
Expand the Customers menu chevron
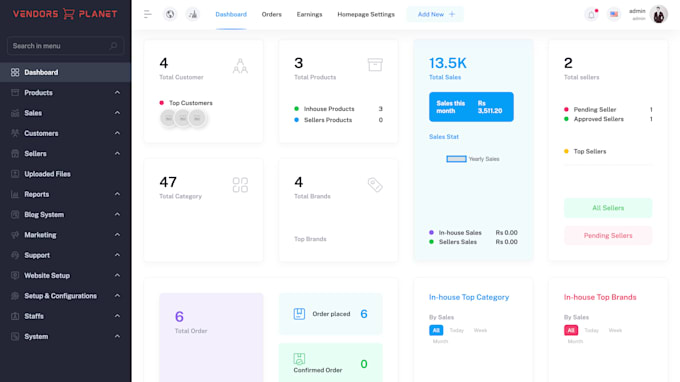pyautogui.click(x=117, y=133)
